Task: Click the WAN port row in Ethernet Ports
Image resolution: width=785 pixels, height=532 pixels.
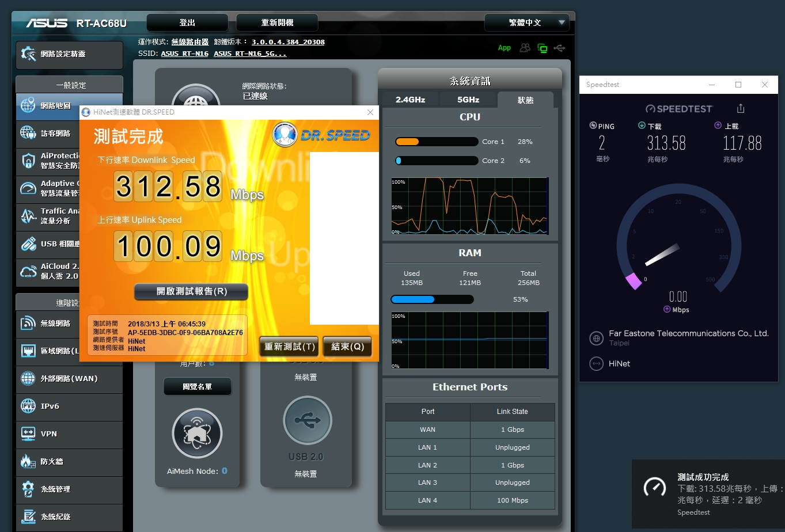Action: coord(470,430)
